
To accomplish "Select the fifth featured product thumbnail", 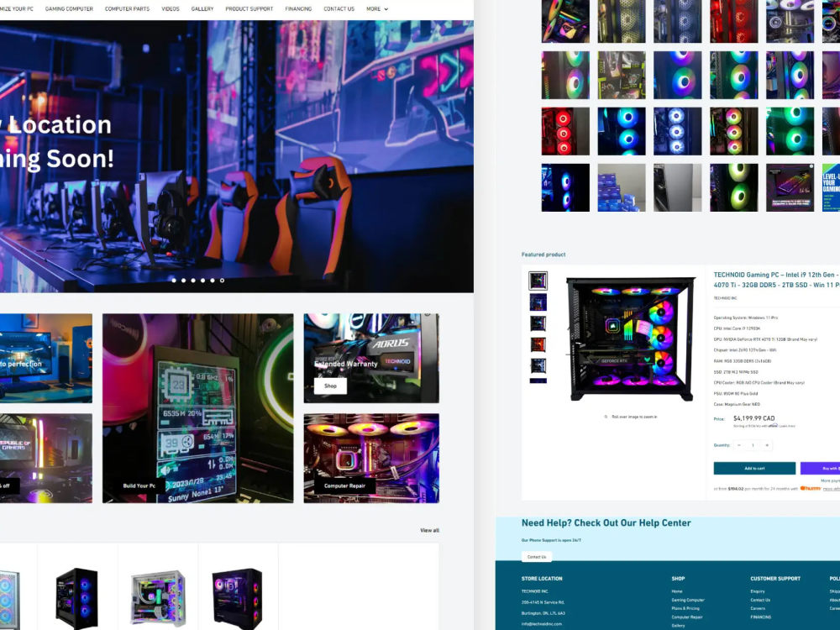I will pyautogui.click(x=538, y=366).
